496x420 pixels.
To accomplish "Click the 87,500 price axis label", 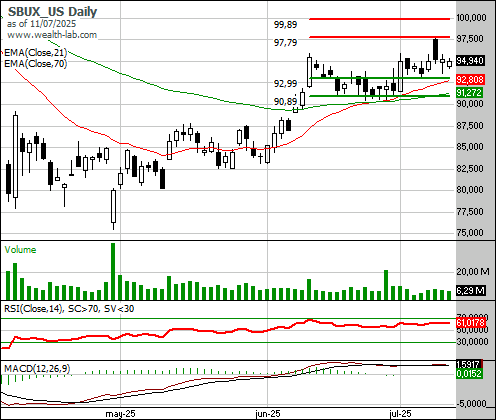I will tap(469, 126).
